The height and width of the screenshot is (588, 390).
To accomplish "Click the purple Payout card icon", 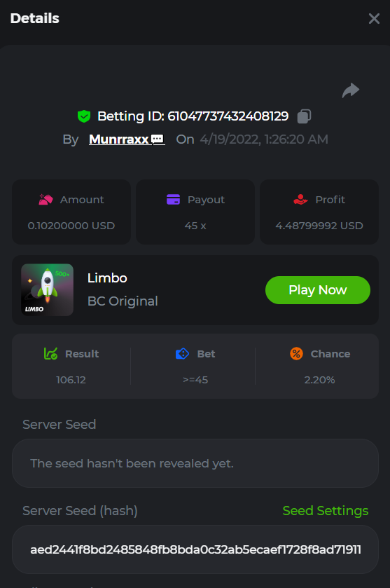I will coord(173,200).
